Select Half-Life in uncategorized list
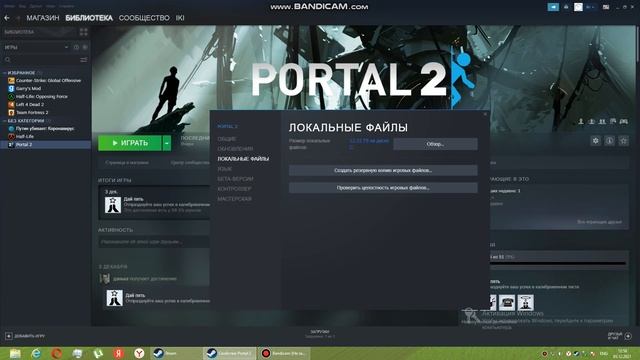 [x=21, y=136]
